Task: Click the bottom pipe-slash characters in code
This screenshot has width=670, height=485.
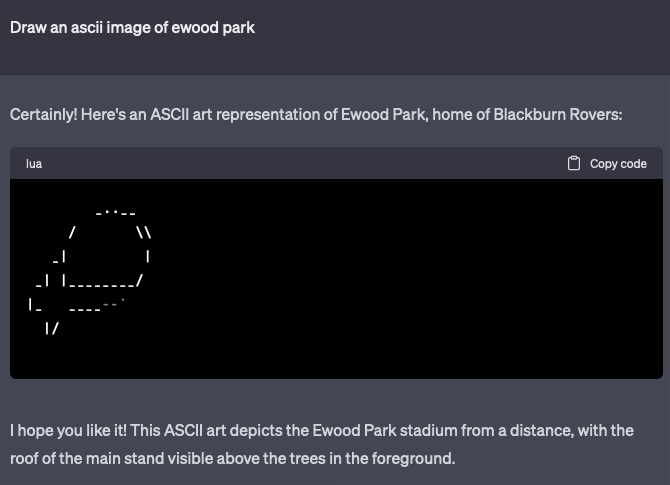Action: [52, 328]
